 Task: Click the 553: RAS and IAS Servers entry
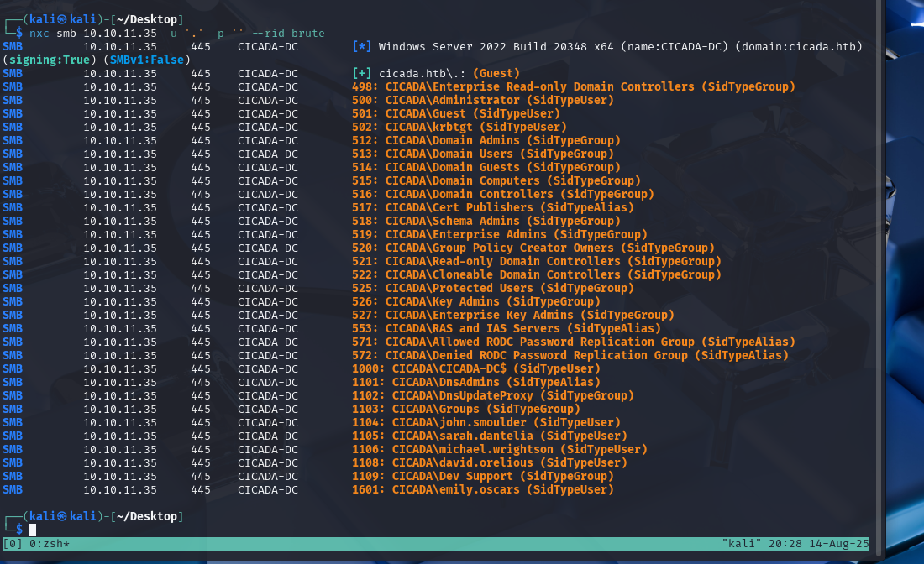(x=507, y=328)
